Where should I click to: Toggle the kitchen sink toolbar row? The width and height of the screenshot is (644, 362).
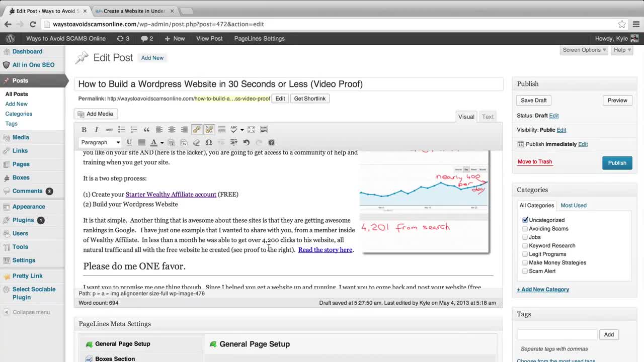(264, 130)
